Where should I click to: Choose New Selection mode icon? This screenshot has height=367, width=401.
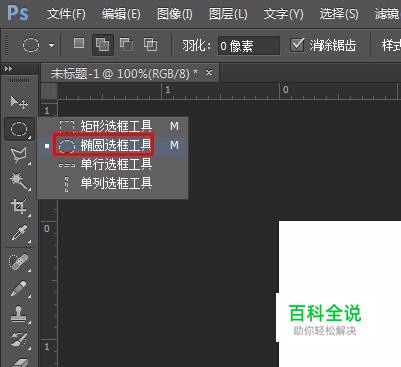click(79, 43)
